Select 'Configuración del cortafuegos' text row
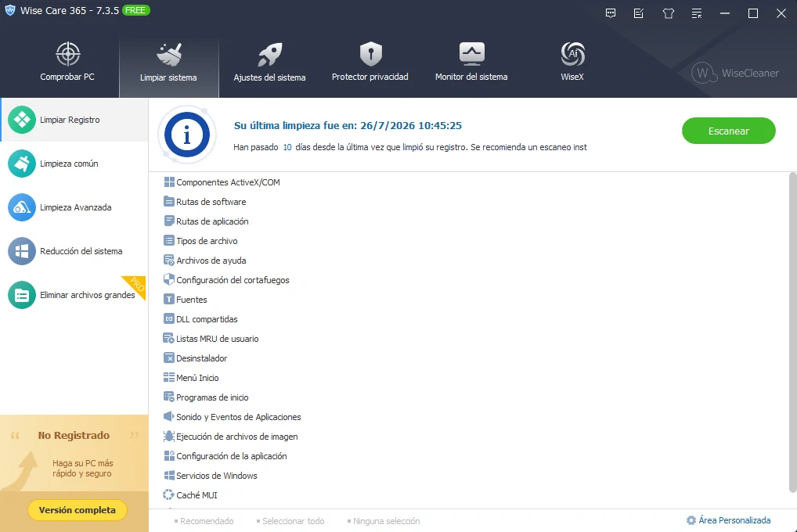Viewport: 797px width, 532px height. click(233, 280)
